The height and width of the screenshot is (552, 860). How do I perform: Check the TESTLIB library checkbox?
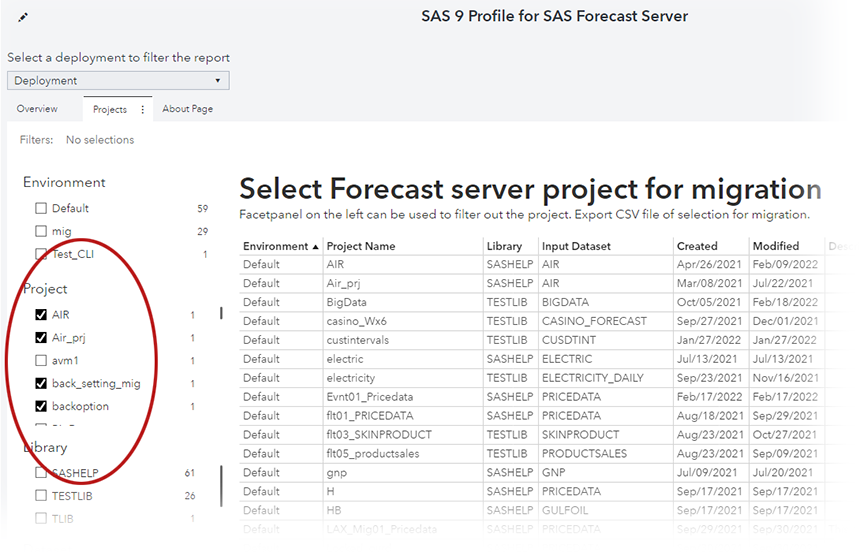pyautogui.click(x=41, y=495)
